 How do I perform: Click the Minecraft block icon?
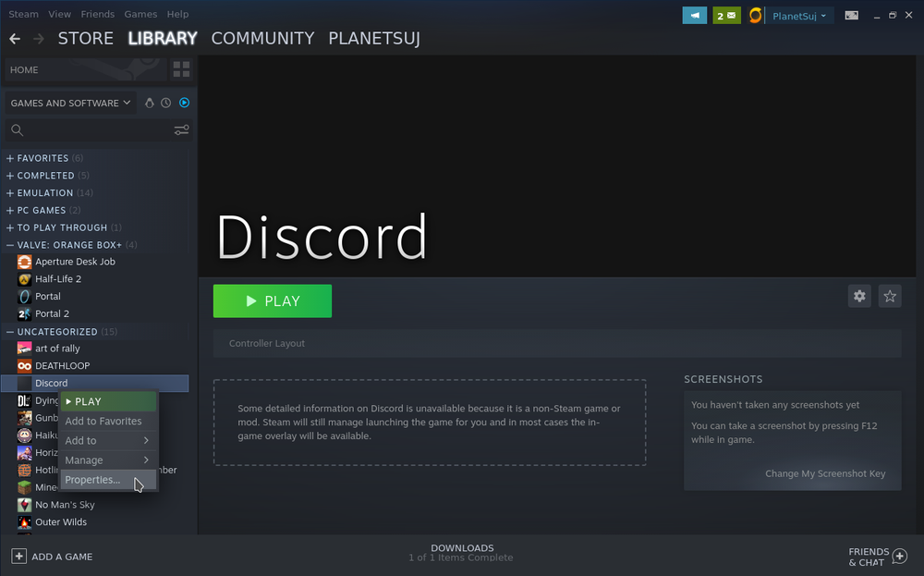pos(24,487)
